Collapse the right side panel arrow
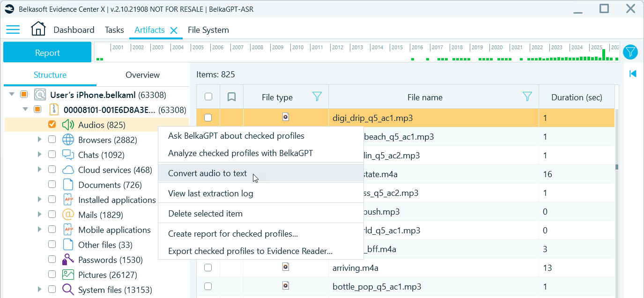The width and height of the screenshot is (644, 298). tap(633, 74)
